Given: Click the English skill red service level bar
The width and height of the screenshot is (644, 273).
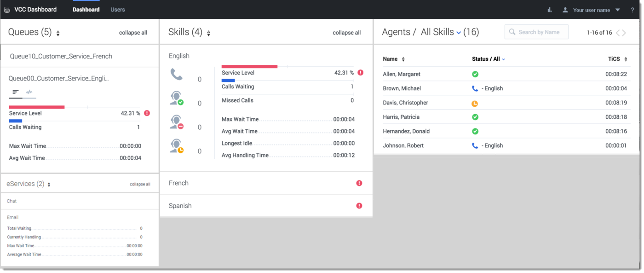Looking at the screenshot, I should click(x=250, y=67).
